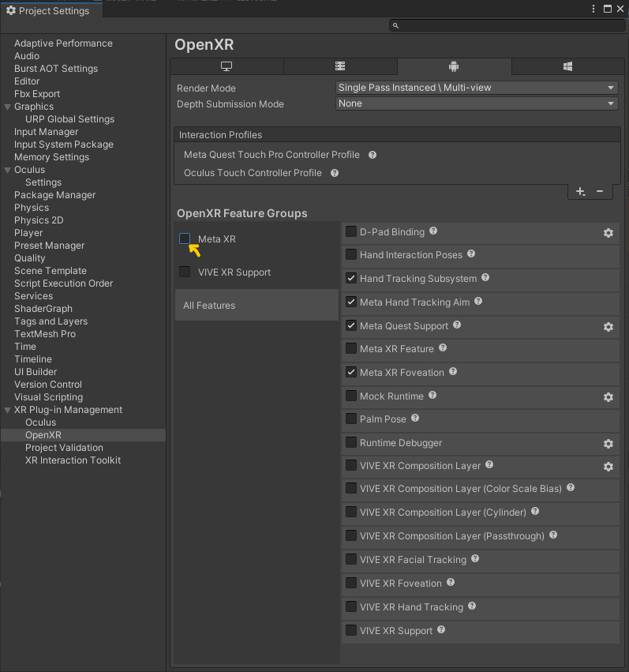
Task: Open the Depth Submission Mode dropdown
Action: pos(476,103)
